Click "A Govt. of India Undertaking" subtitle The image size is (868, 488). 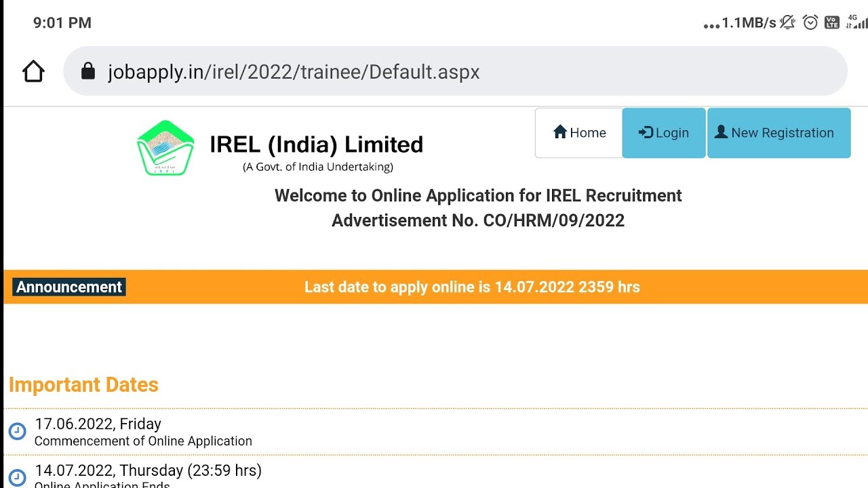(x=318, y=167)
